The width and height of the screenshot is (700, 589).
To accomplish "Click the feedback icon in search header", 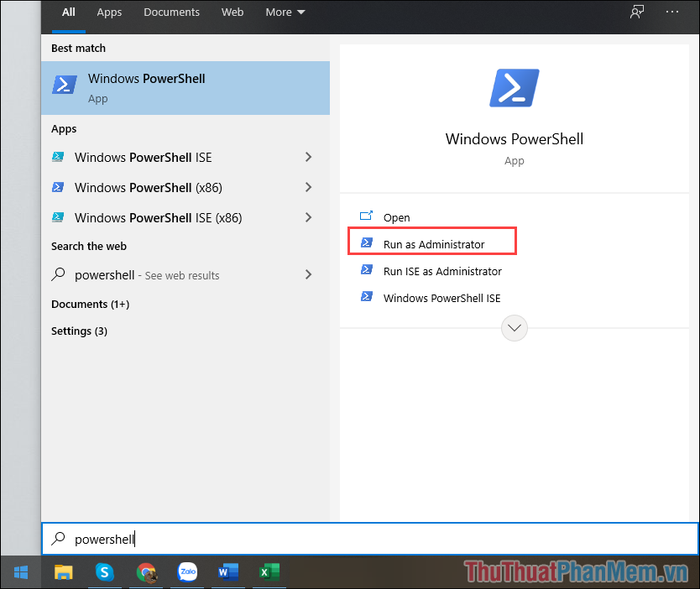I will point(637,12).
